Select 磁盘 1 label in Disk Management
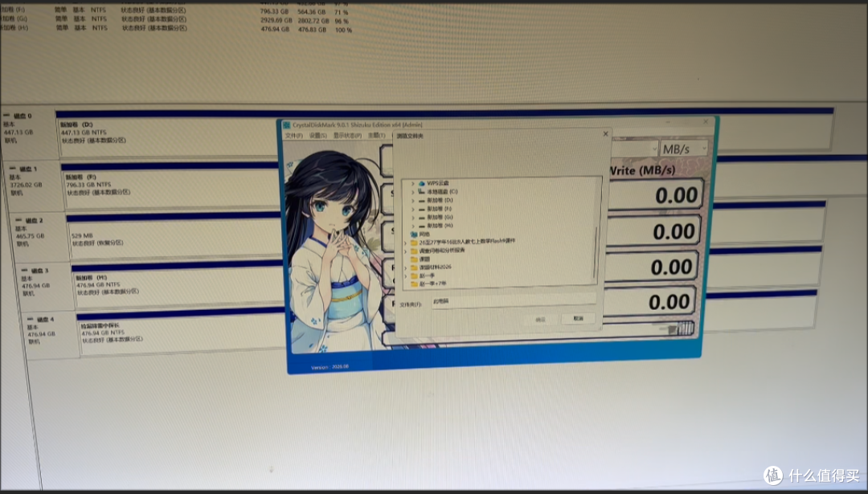This screenshot has height=494, width=868. coord(27,169)
